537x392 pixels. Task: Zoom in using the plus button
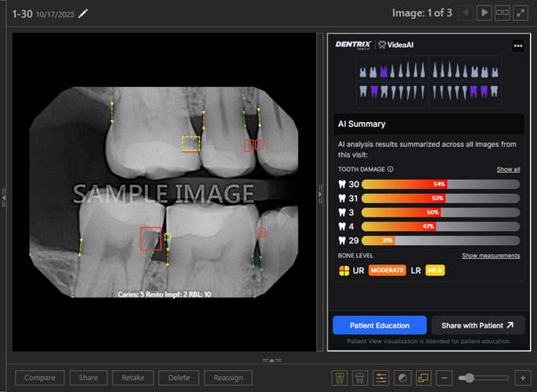pyautogui.click(x=522, y=378)
